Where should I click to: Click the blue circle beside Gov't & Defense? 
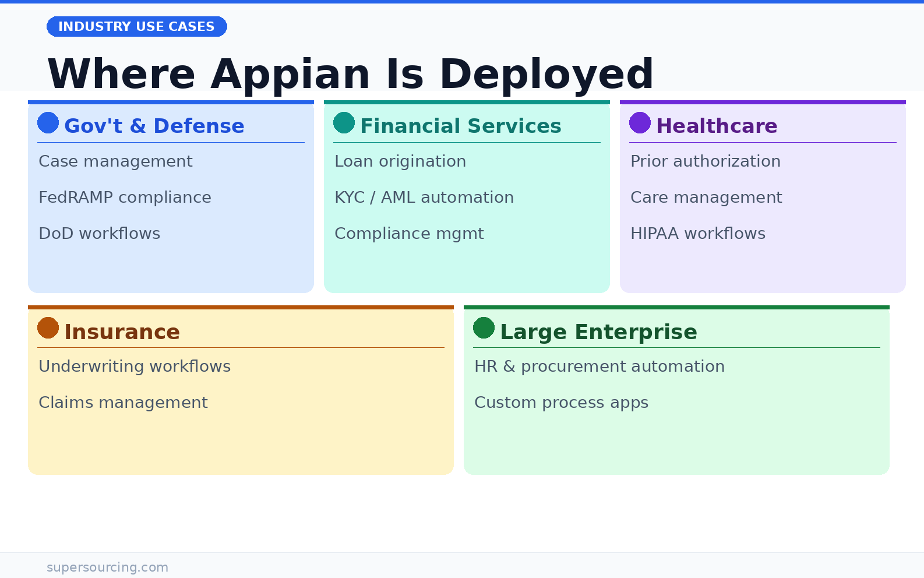pos(48,123)
